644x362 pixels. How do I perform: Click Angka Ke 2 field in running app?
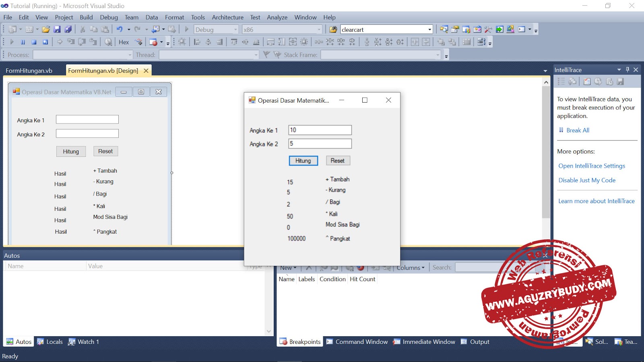pos(320,144)
